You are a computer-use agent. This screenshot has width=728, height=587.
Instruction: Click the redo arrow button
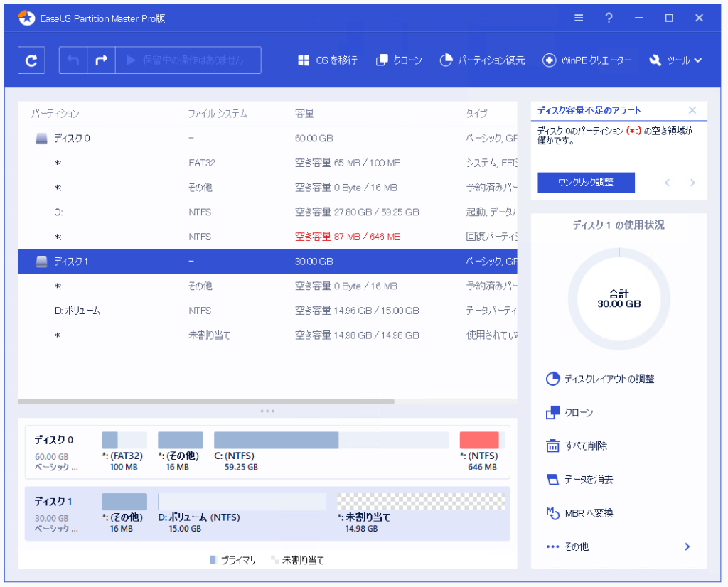(x=101, y=60)
